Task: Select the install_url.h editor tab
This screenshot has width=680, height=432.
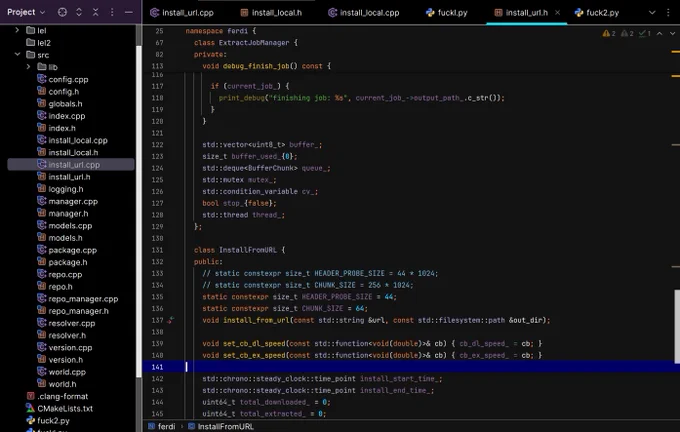Action: 521,13
